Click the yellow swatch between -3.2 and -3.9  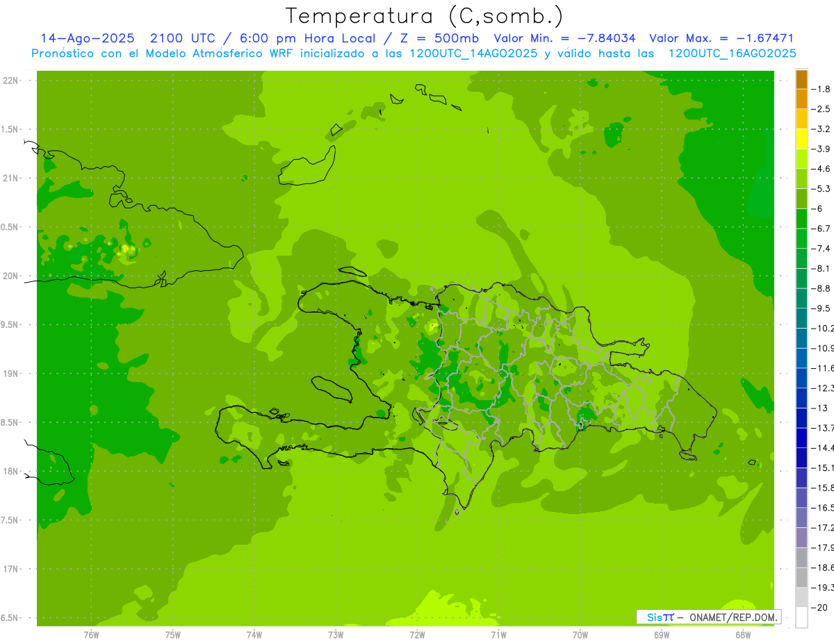click(x=801, y=139)
